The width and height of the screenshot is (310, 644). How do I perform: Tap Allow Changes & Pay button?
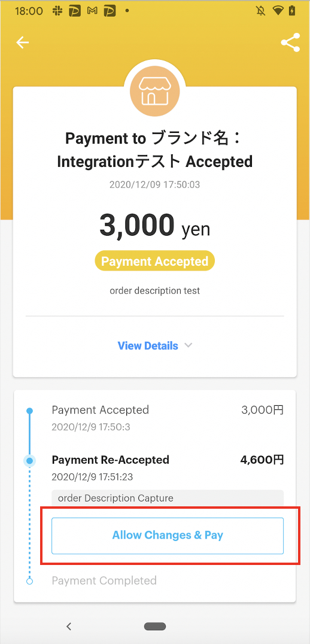click(x=168, y=535)
